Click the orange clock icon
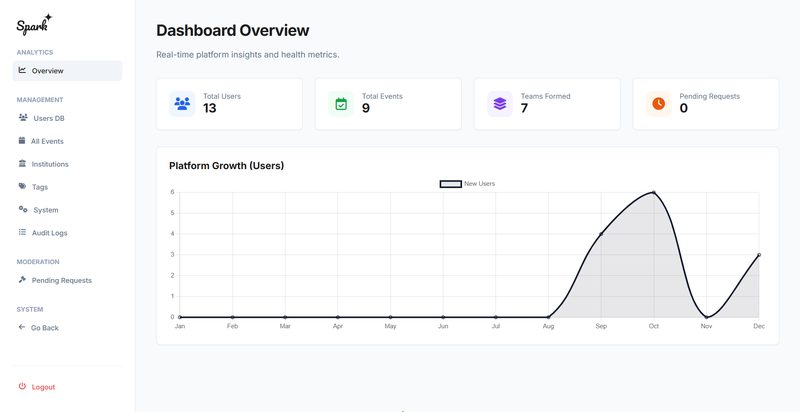800x412 pixels. 658,103
